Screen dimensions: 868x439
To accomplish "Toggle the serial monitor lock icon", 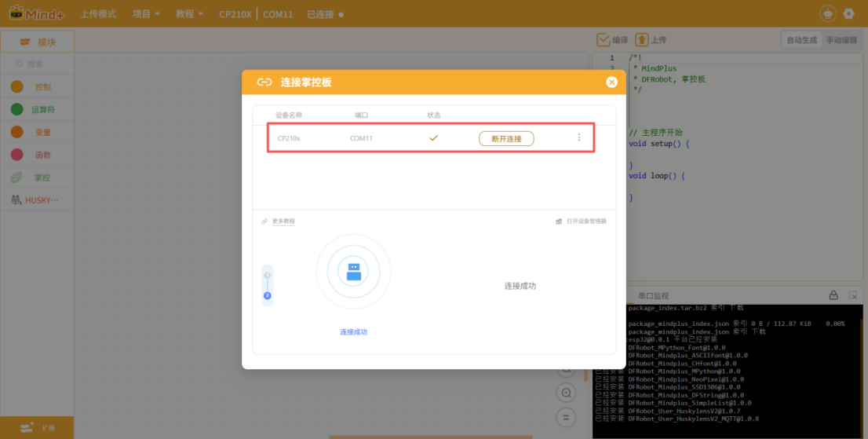I will (x=833, y=295).
